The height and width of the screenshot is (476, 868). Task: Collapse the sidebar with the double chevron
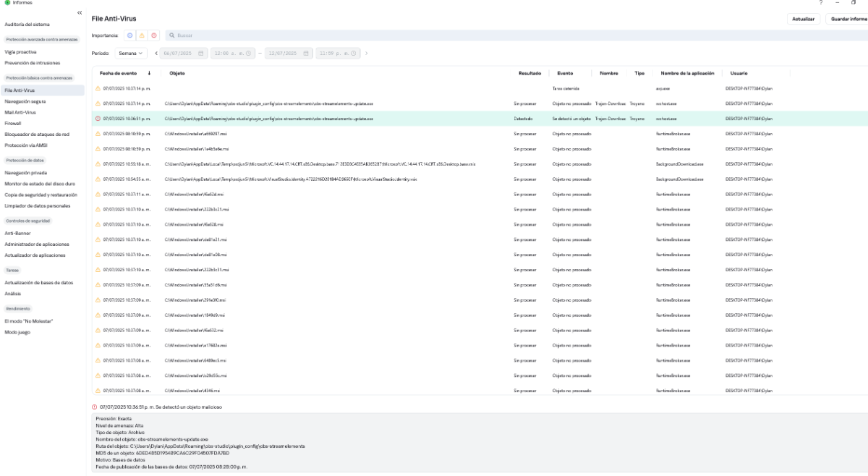pos(80,13)
